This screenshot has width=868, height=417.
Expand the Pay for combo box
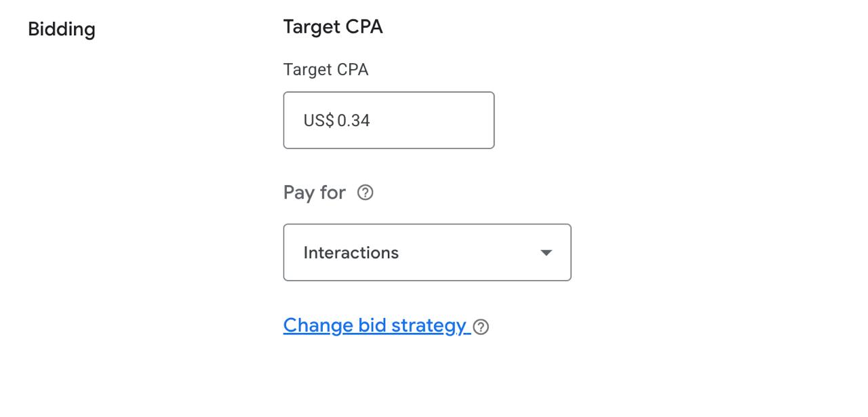tap(427, 252)
